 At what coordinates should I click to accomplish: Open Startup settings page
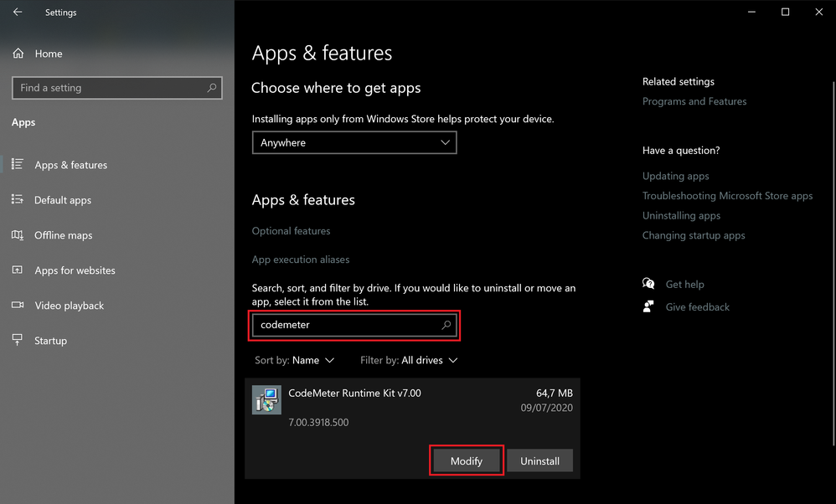50,341
